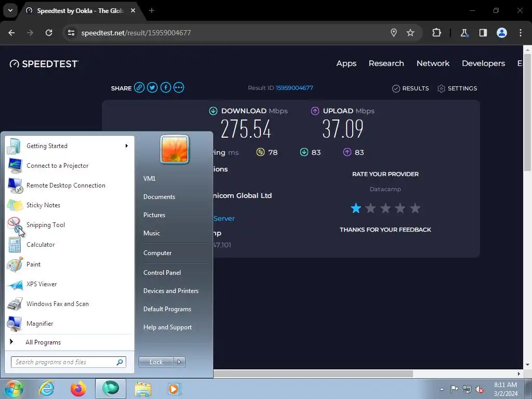This screenshot has height=399, width=532.
Task: Share result via copy link icon
Action: pos(139,87)
